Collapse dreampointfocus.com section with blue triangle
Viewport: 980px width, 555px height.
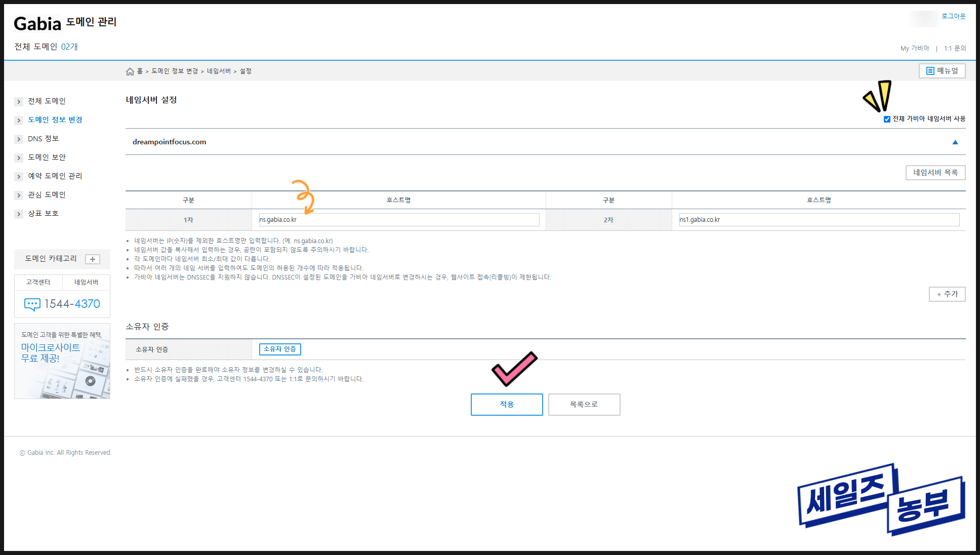tap(955, 142)
